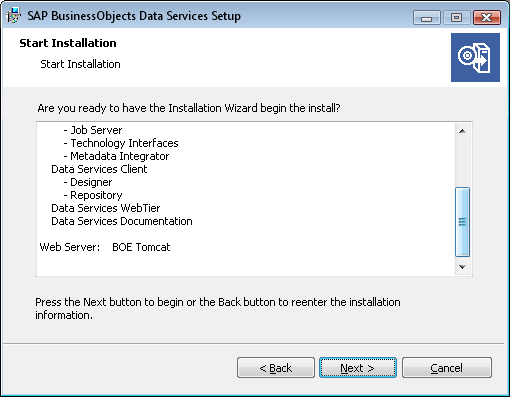Select the '- Job Server' line

pyautogui.click(x=93, y=130)
